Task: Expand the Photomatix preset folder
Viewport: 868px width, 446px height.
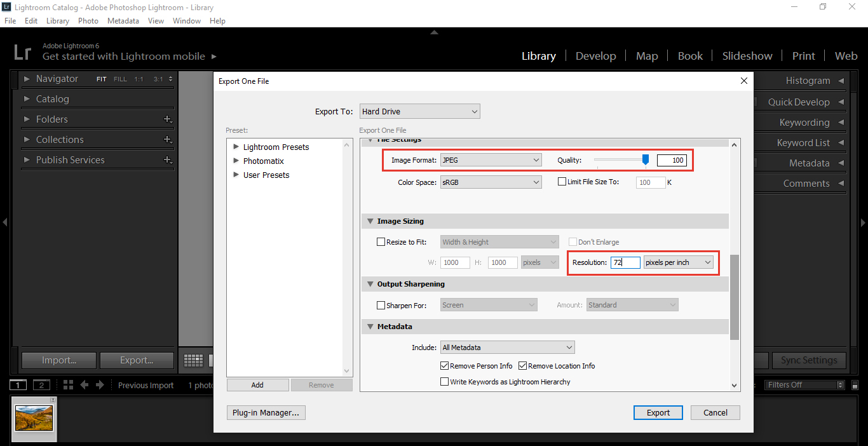Action: (x=236, y=161)
